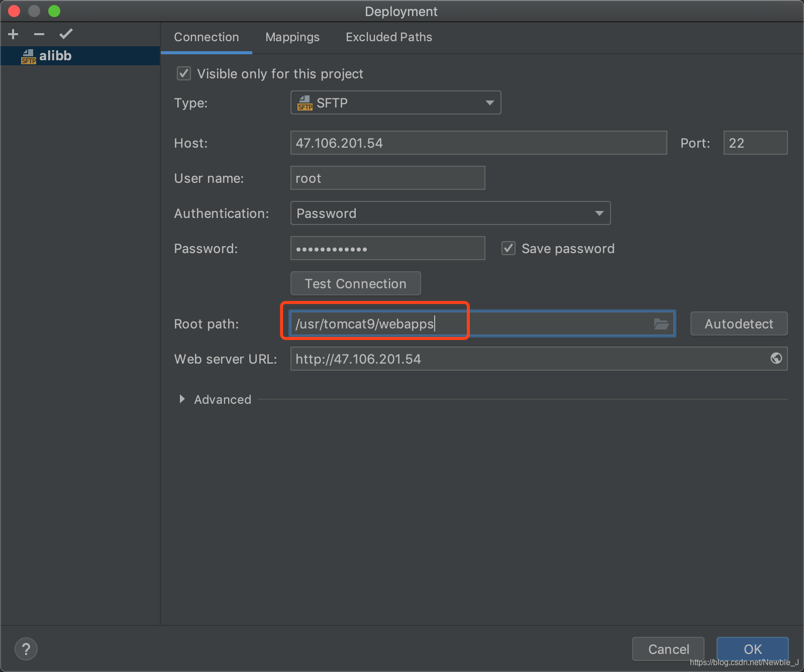This screenshot has width=804, height=672.
Task: Click the OK button
Action: click(x=753, y=649)
